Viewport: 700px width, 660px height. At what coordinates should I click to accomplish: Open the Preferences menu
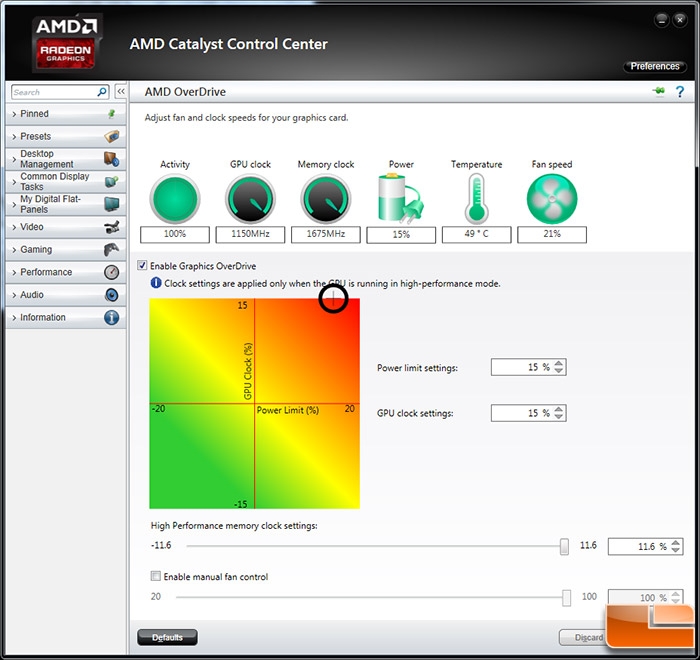tap(654, 66)
